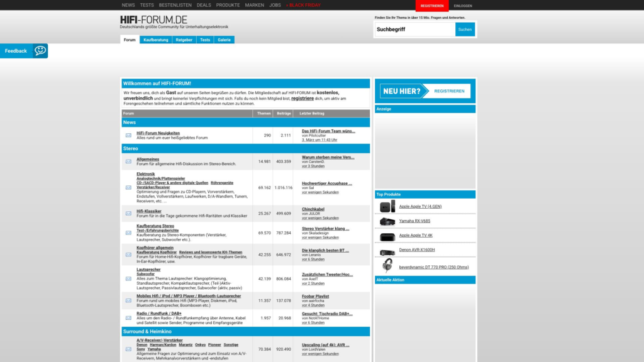This screenshot has height=362, width=644.
Task: Click envelope icon beside Mobiles Hifi forum
Action: coord(128,300)
